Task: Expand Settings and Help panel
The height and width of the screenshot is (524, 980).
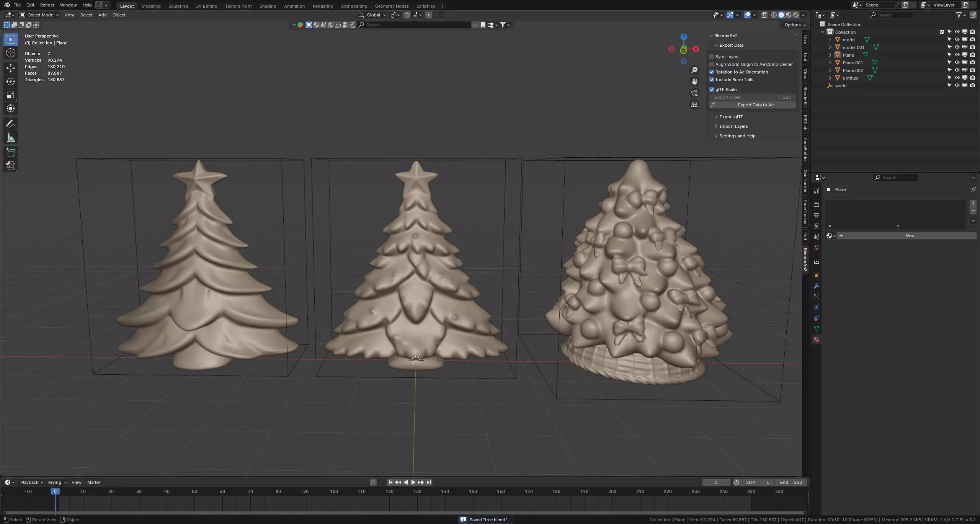Action: [737, 136]
